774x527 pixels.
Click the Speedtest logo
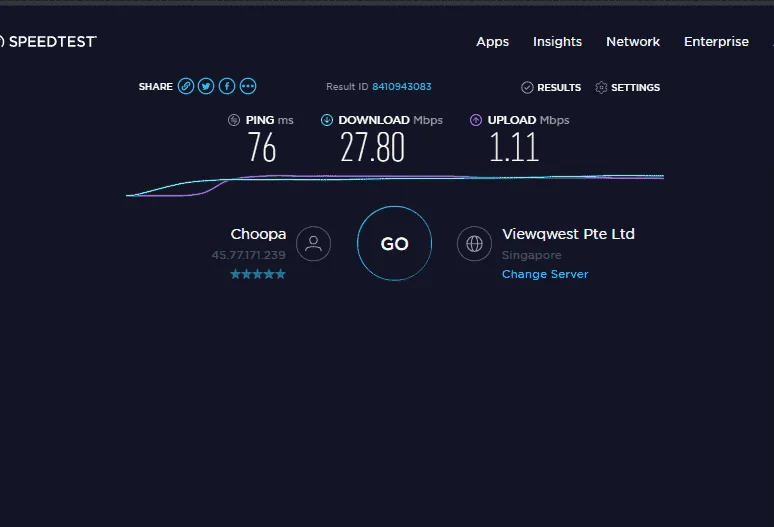pos(48,41)
